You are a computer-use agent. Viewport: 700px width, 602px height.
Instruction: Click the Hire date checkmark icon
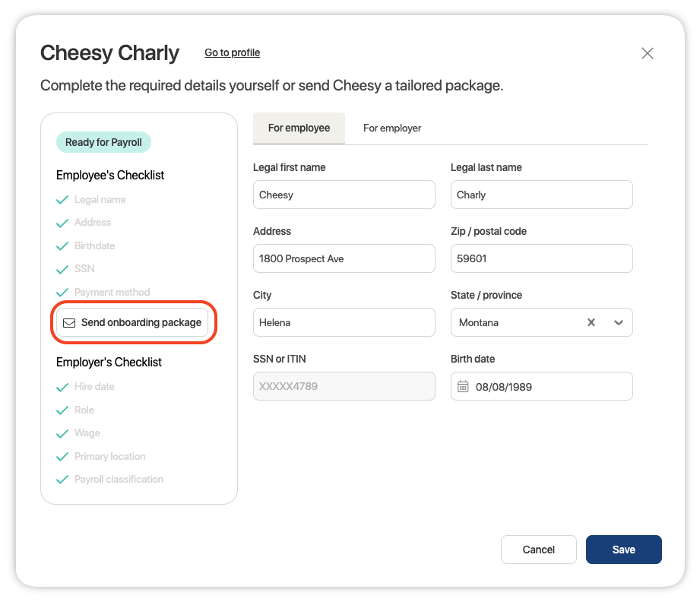63,387
